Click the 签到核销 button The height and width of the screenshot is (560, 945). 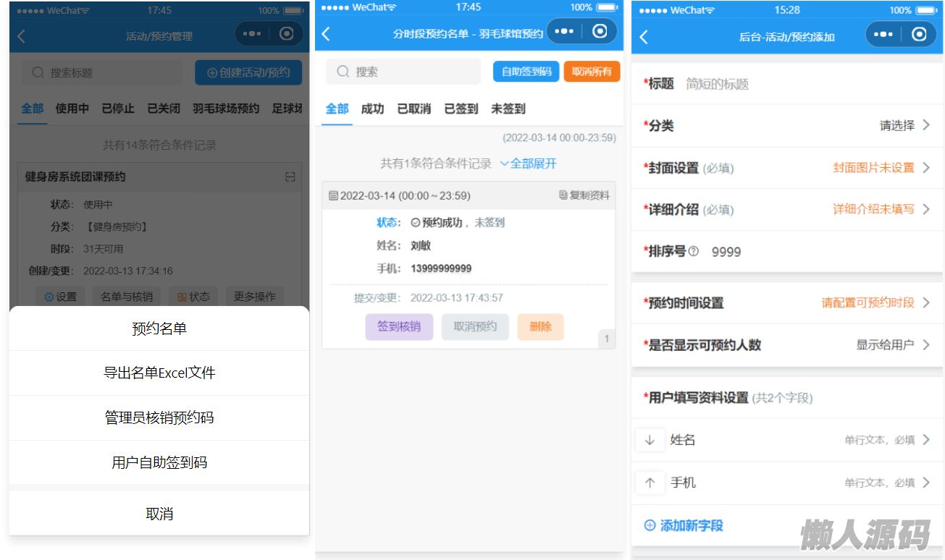(x=399, y=326)
